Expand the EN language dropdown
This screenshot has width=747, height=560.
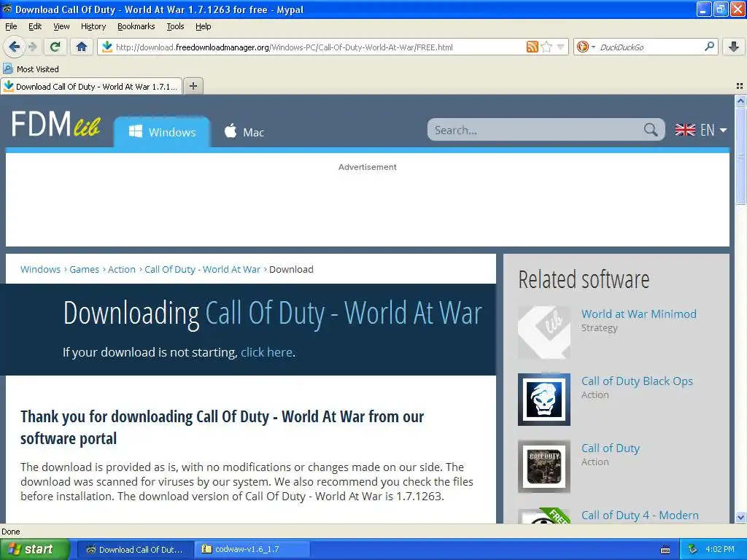tap(713, 130)
